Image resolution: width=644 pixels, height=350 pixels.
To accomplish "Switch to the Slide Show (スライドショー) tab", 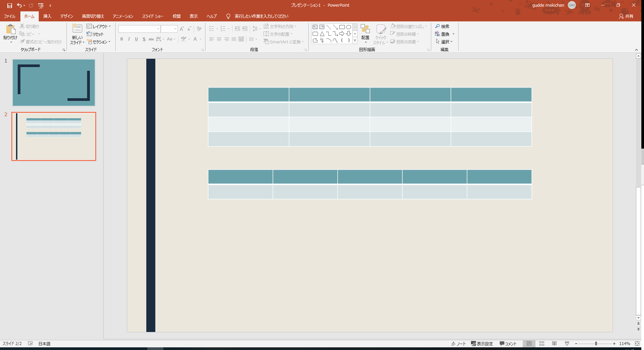I will 153,16.
